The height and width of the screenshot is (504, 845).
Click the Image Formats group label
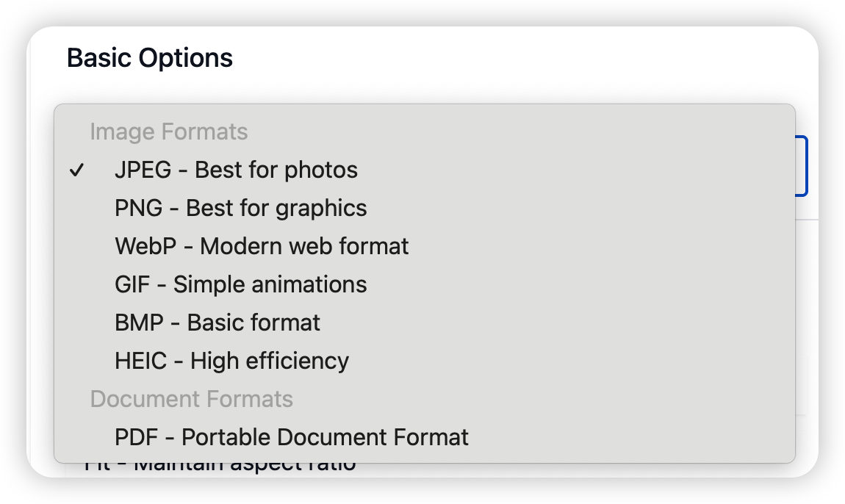coord(168,132)
